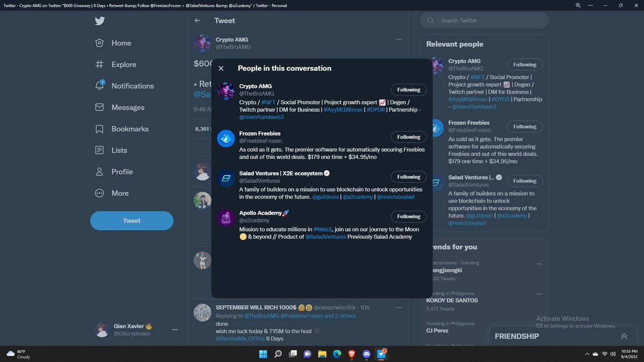This screenshot has width=644, height=362.
Task: Toggle Following for Apollo Academy in dialog
Action: point(408,216)
